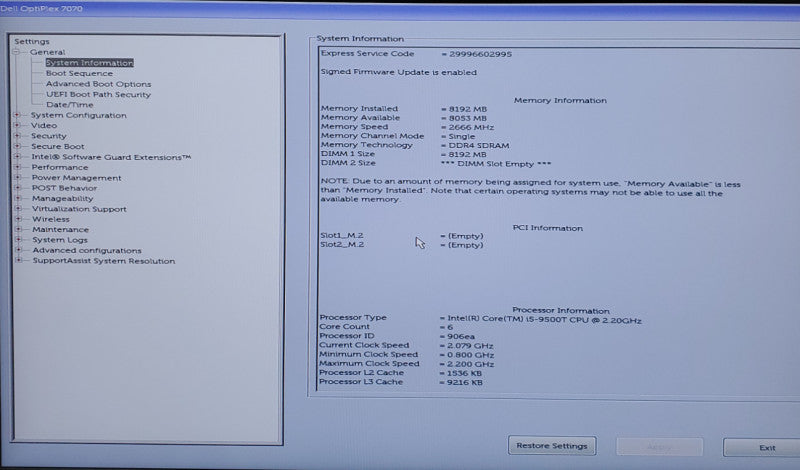The image size is (800, 470).
Task: Expand the Virtualization Support node
Action: 18,209
